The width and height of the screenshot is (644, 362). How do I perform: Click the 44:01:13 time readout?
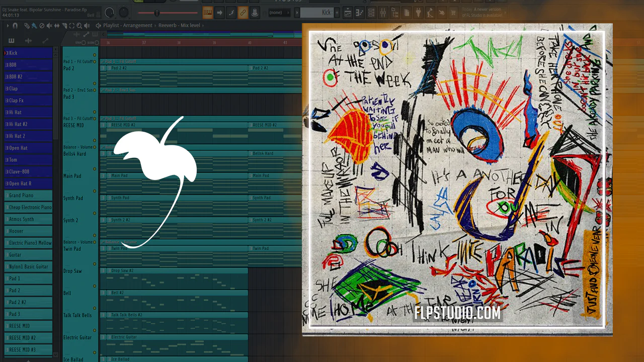11,15
